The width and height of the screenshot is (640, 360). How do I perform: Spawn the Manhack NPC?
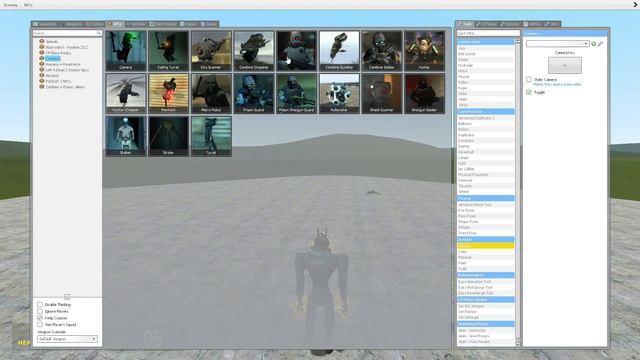coord(169,93)
